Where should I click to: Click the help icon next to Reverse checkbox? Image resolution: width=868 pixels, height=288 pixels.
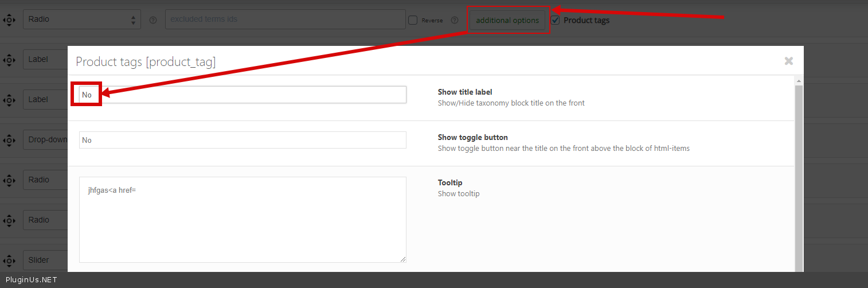(x=455, y=20)
